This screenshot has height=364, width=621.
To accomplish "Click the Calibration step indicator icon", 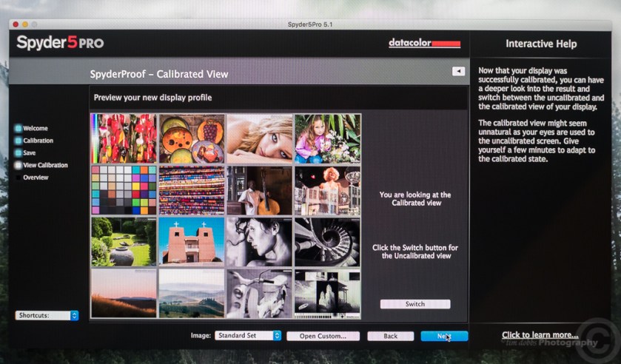I will pos(19,141).
